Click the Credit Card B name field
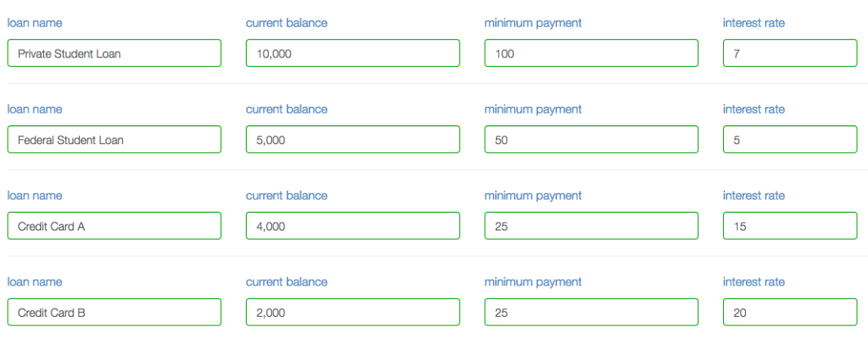 pos(114,312)
